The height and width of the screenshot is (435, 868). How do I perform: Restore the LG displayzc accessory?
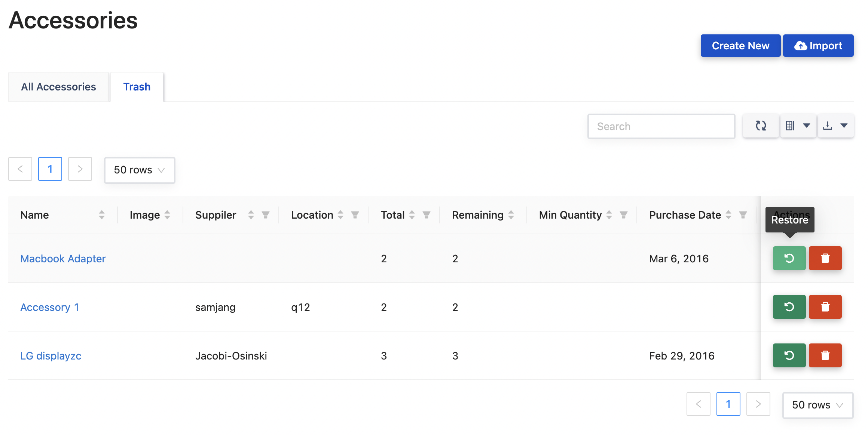point(789,355)
